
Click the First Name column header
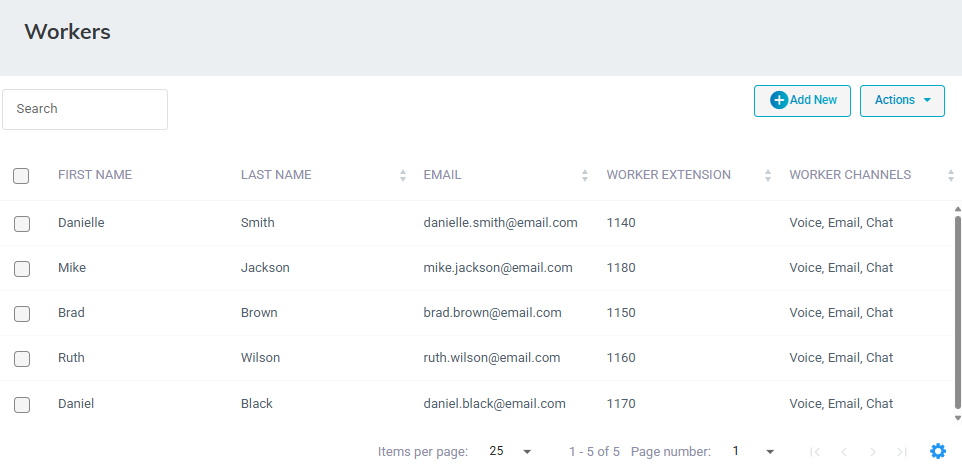tap(95, 175)
